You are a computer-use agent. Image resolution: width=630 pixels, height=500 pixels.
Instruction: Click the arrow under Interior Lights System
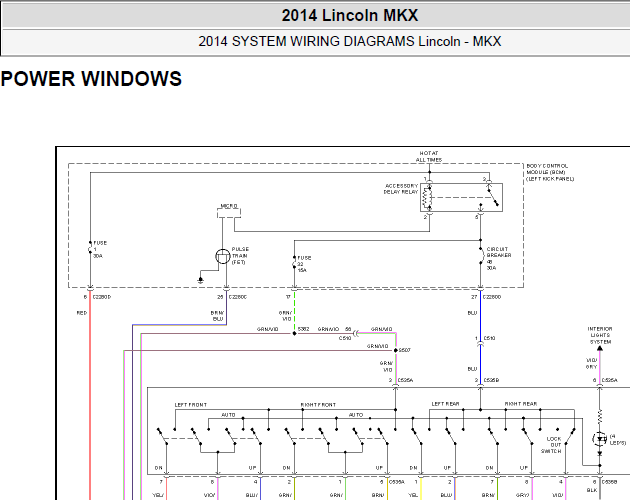coord(599,348)
